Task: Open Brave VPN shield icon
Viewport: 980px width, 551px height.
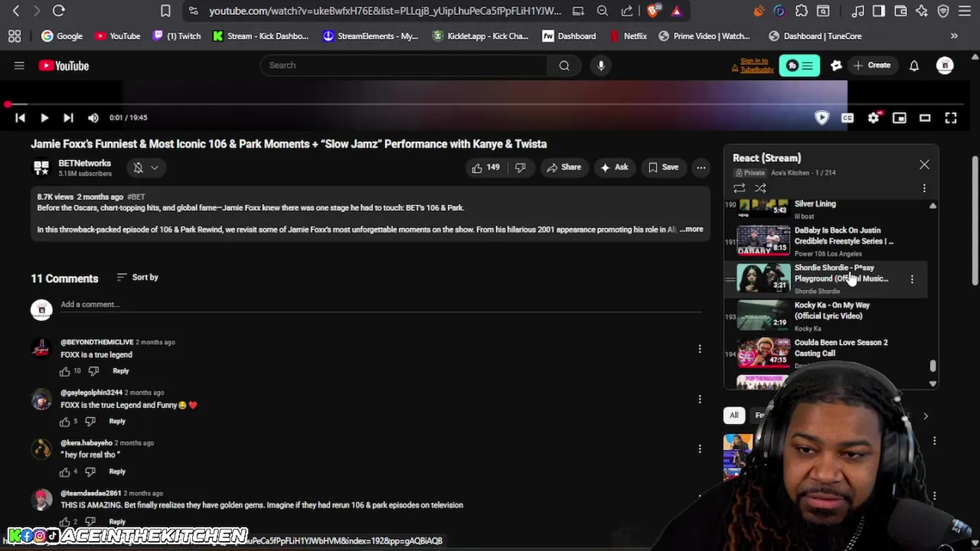Action: coord(943,11)
